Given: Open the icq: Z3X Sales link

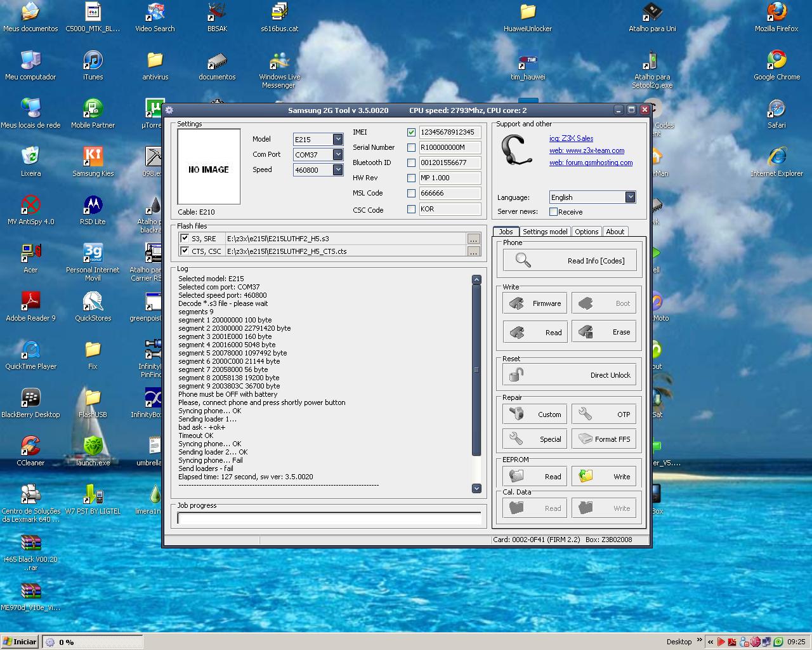Looking at the screenshot, I should pos(572,138).
